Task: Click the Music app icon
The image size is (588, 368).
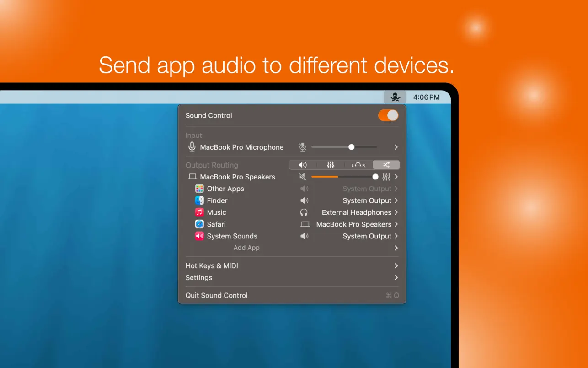Action: point(199,212)
